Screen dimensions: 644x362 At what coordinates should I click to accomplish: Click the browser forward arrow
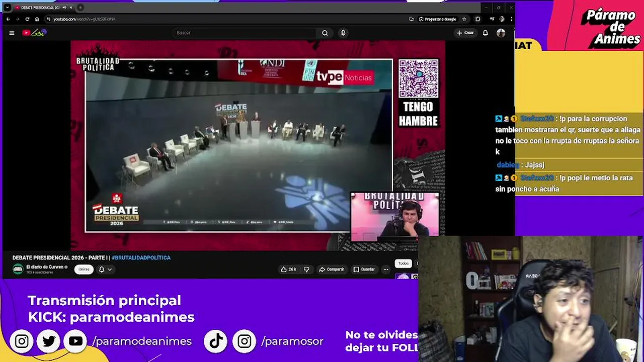[x=18, y=19]
